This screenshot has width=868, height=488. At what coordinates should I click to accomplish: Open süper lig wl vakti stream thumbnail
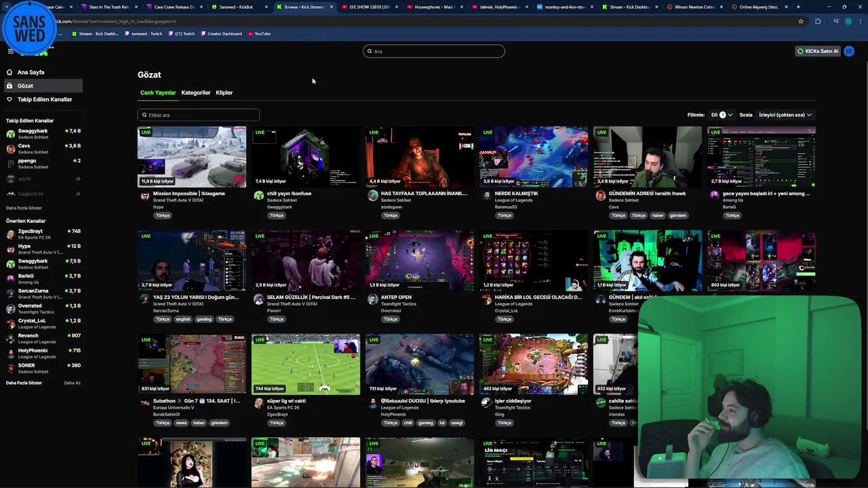tap(306, 364)
